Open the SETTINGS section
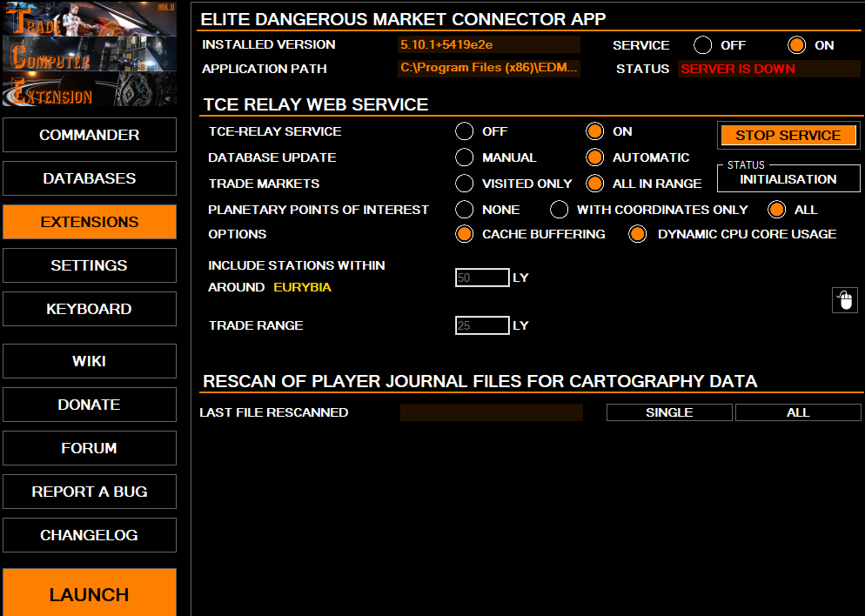This screenshot has width=865, height=616. coord(90,265)
